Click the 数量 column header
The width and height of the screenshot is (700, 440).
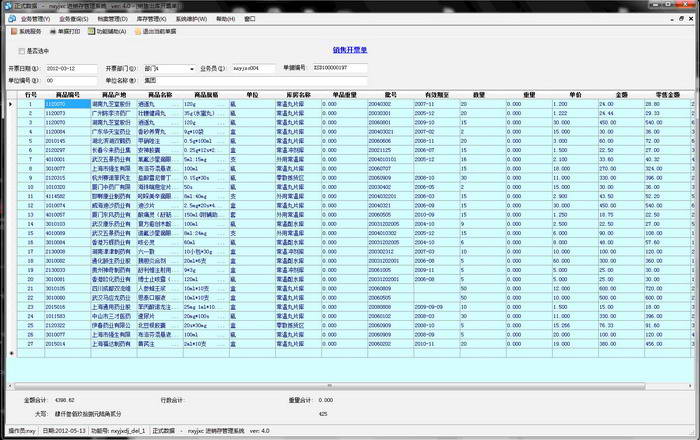pos(479,95)
